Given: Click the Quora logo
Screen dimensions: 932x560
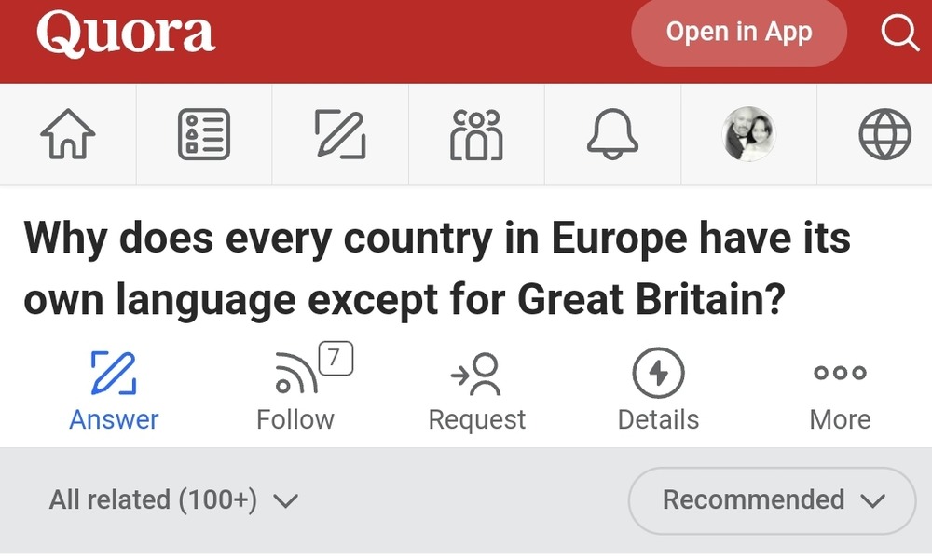Looking at the screenshot, I should [x=126, y=33].
